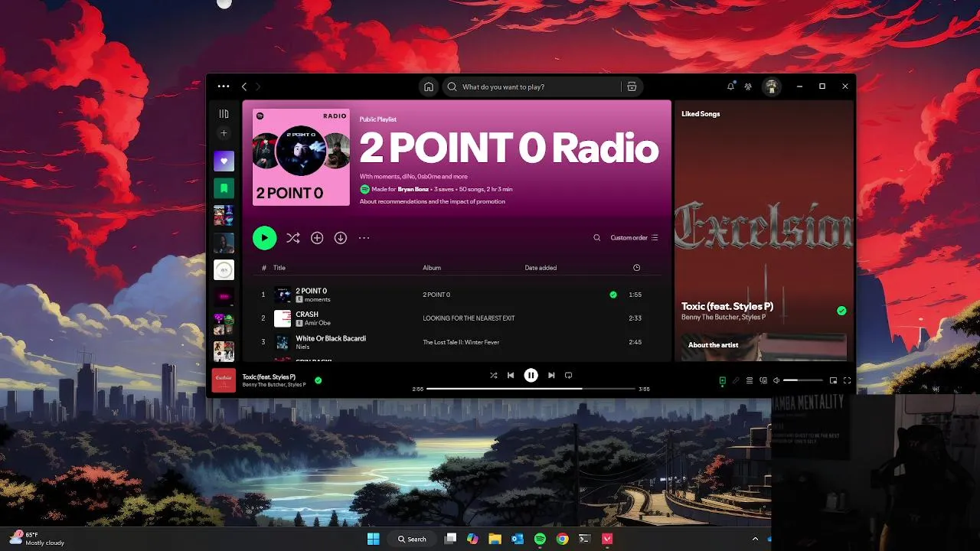This screenshot has height=551, width=980.
Task: Skip to the next track
Action: (x=551, y=375)
